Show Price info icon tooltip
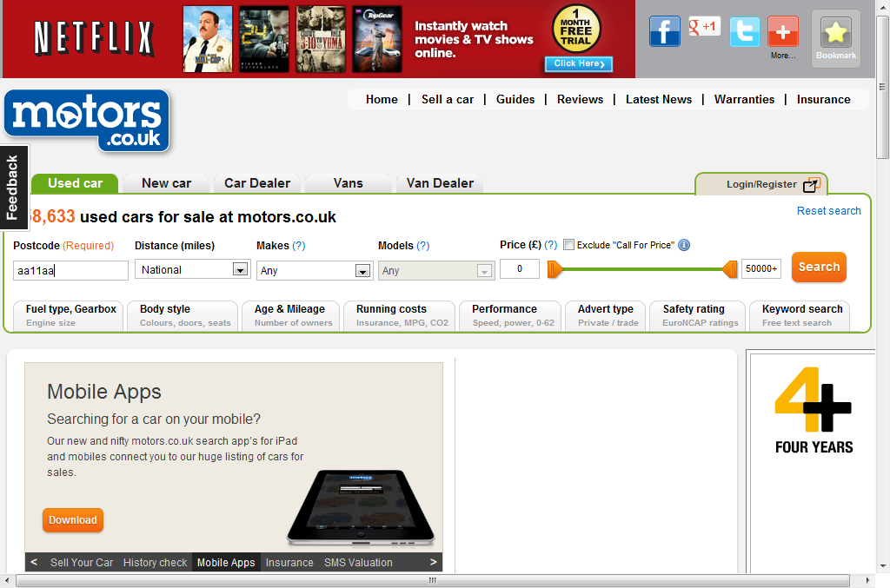The width and height of the screenshot is (890, 588). point(684,245)
